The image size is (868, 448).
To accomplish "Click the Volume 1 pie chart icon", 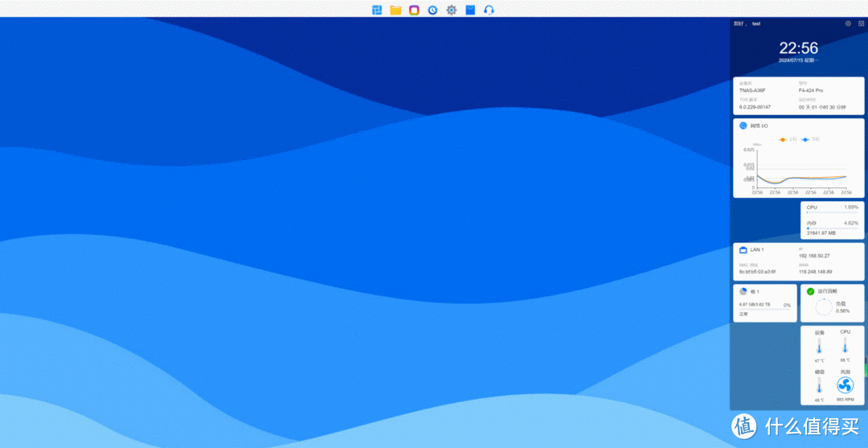I will pyautogui.click(x=743, y=291).
